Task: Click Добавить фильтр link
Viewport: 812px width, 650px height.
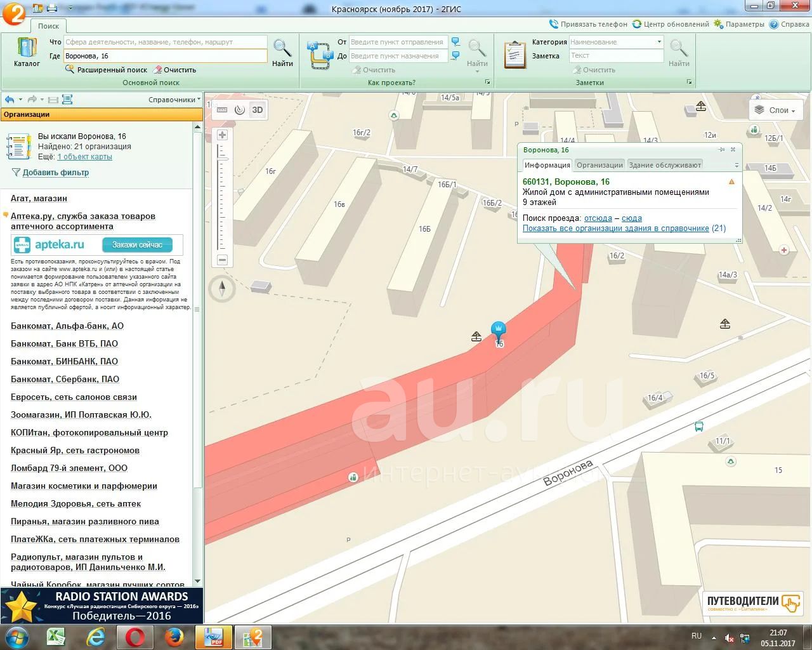Action: coord(56,173)
